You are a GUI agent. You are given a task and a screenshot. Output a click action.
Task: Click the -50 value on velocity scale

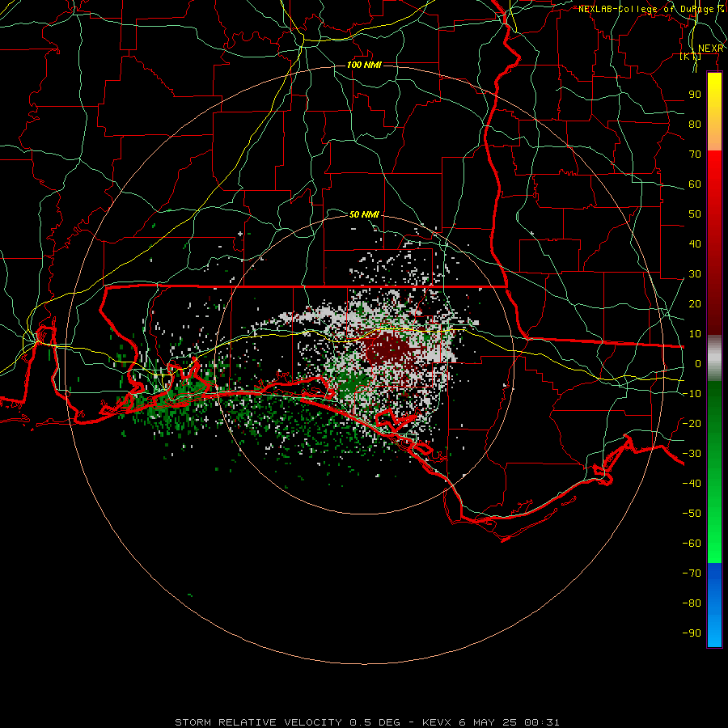(x=692, y=514)
